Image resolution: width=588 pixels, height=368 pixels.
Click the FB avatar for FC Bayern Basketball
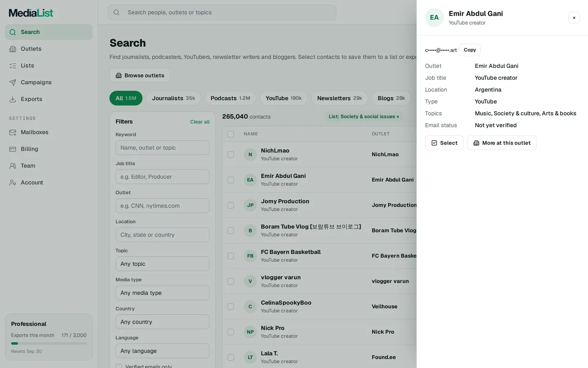[x=250, y=256]
